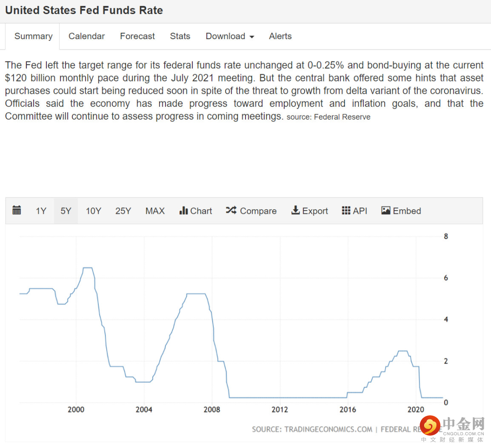
Task: Select the Summary tab
Action: 33,36
